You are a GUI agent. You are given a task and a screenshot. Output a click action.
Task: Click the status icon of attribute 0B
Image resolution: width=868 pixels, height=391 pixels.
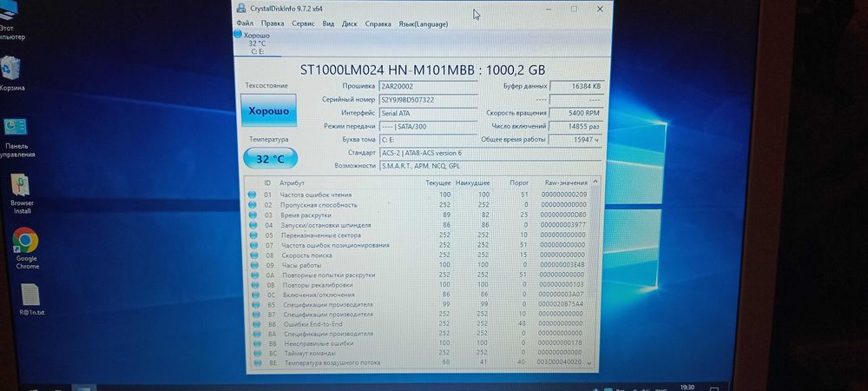click(x=255, y=285)
